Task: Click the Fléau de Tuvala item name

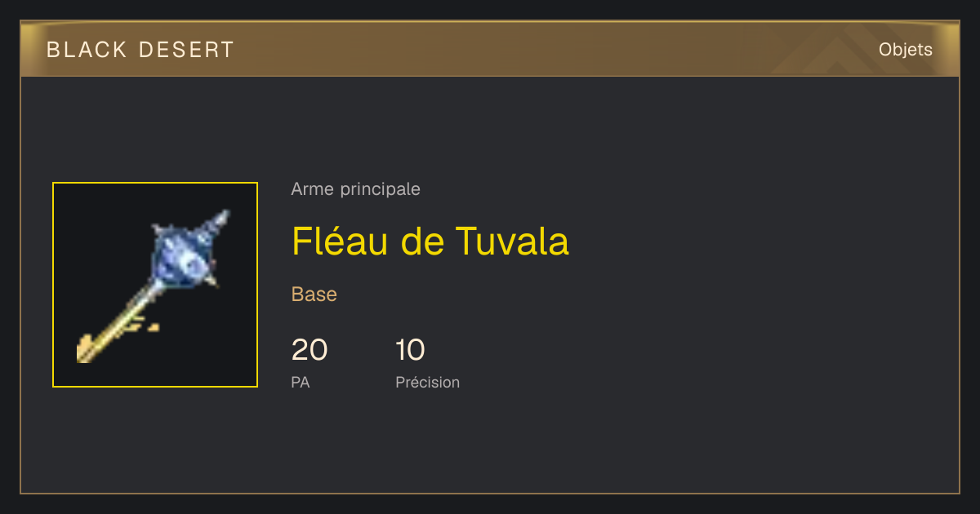Action: click(x=430, y=241)
